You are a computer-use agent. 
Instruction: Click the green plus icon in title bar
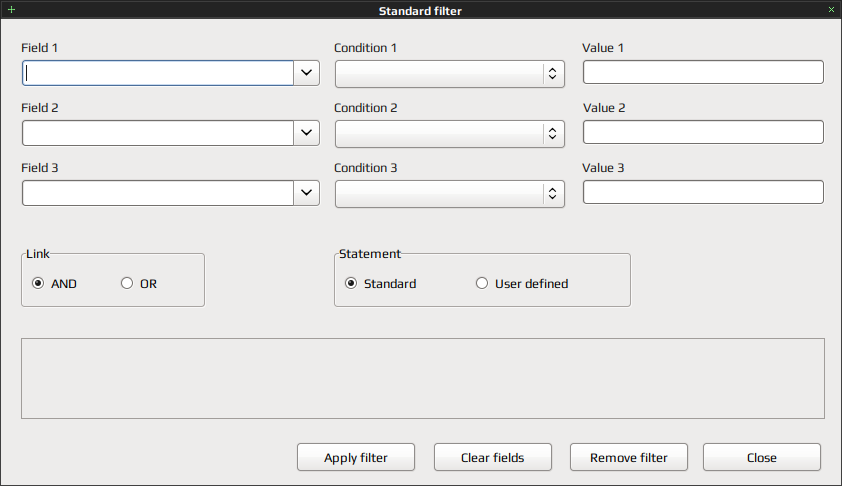11,10
